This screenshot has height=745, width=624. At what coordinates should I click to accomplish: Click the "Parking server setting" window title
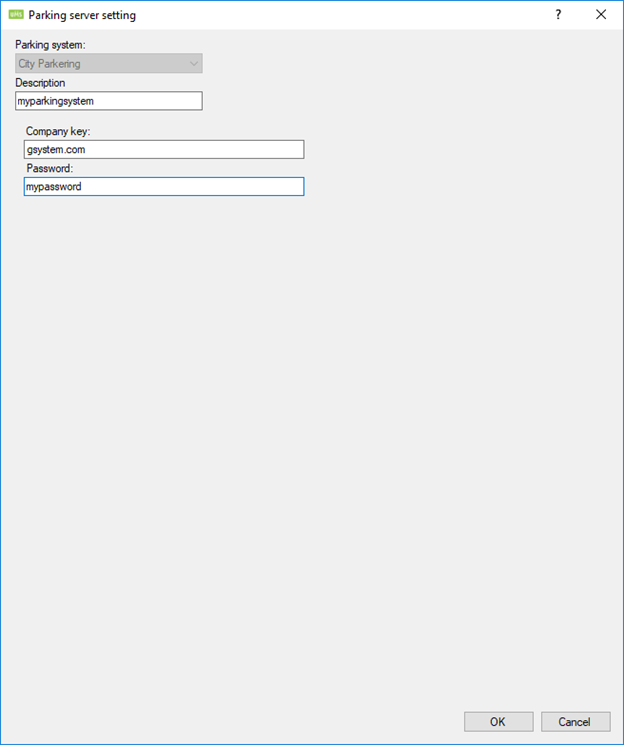click(82, 15)
